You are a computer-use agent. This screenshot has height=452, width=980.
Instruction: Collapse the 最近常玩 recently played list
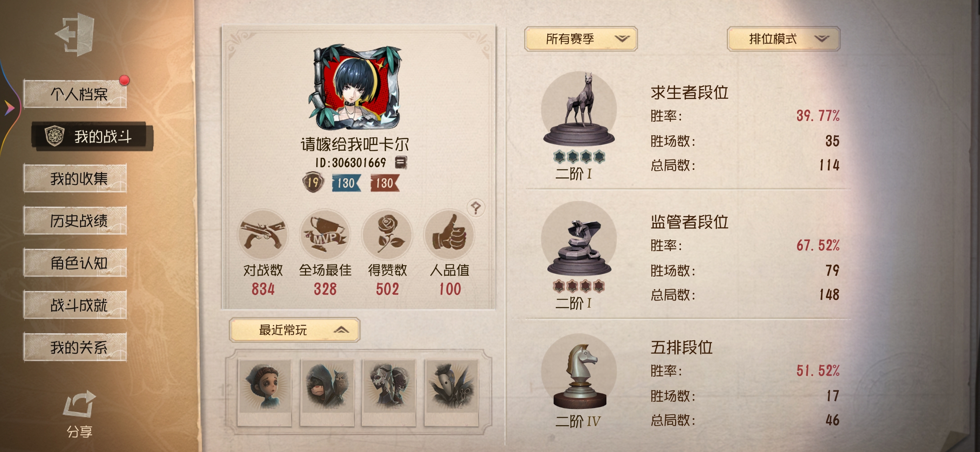point(294,330)
